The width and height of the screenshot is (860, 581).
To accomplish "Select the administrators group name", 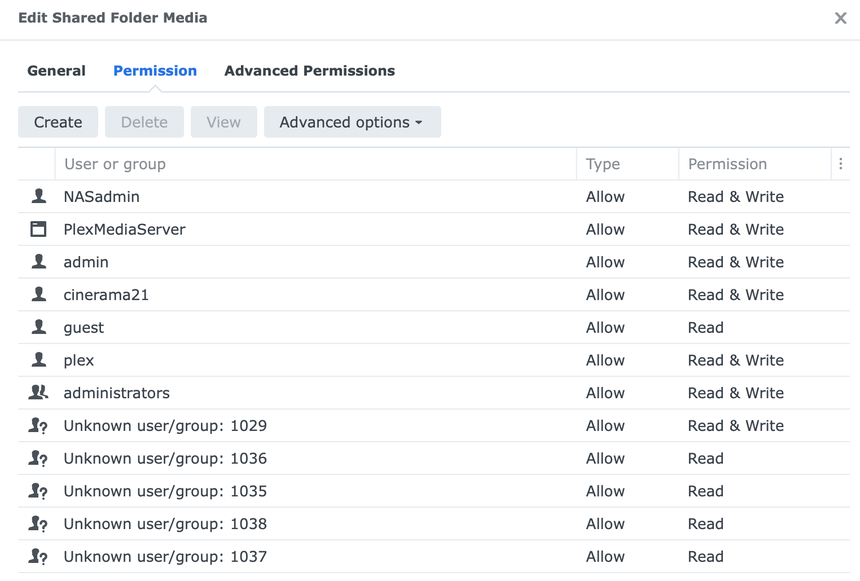I will 117,393.
